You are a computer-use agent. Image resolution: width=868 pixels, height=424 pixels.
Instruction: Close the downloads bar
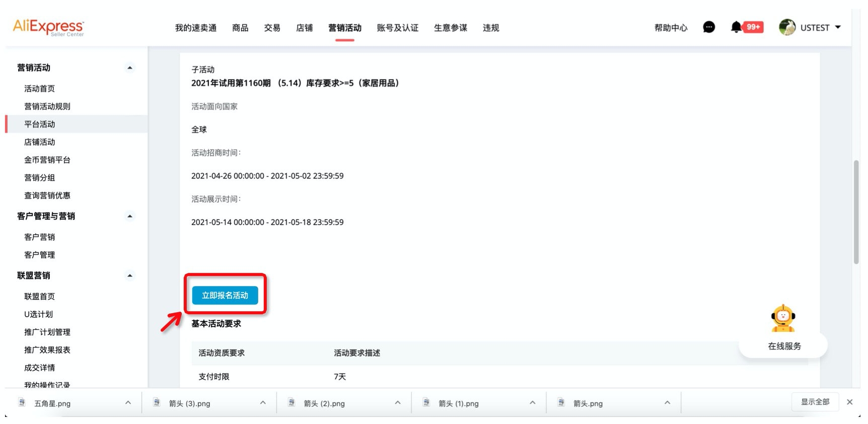pyautogui.click(x=849, y=402)
